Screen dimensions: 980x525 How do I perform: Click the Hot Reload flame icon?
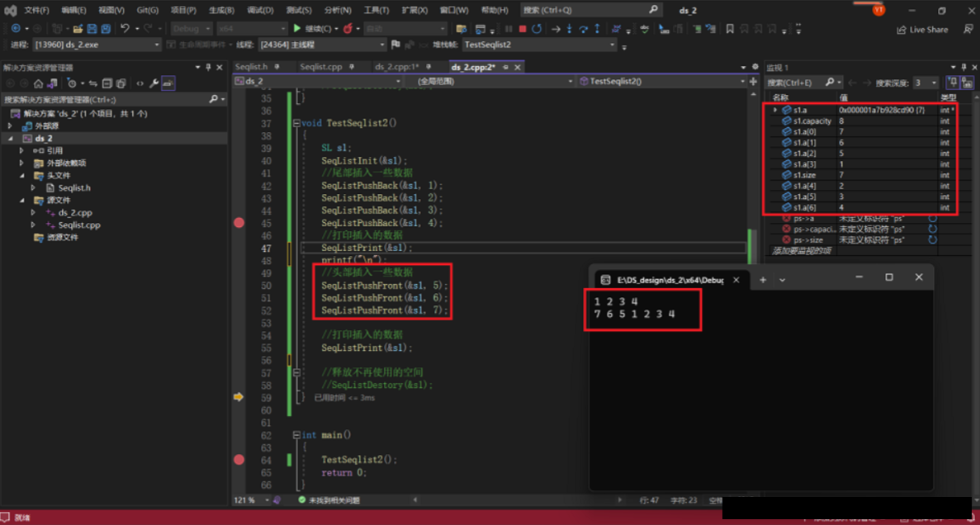(x=348, y=29)
